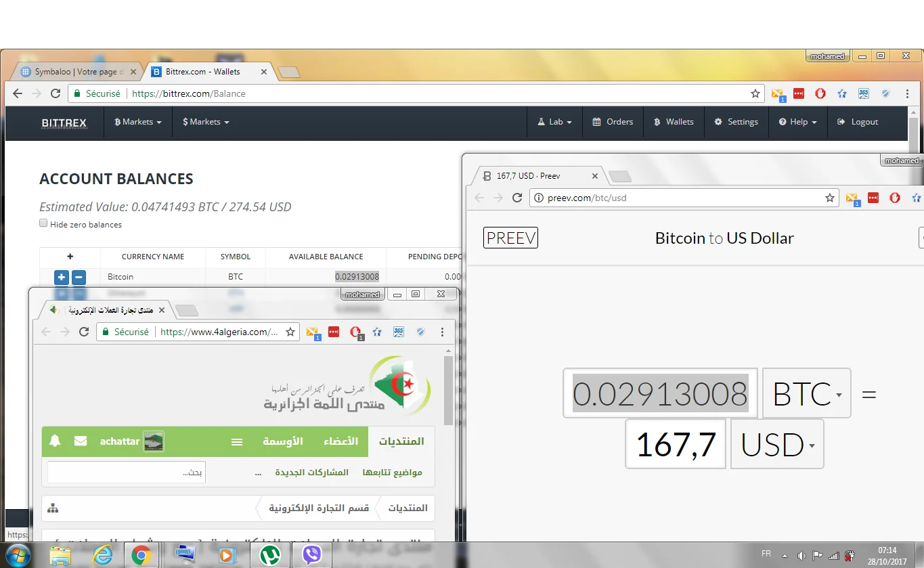The width and height of the screenshot is (924, 568).
Task: Click the Logout link on Bittrex
Action: [x=858, y=122]
